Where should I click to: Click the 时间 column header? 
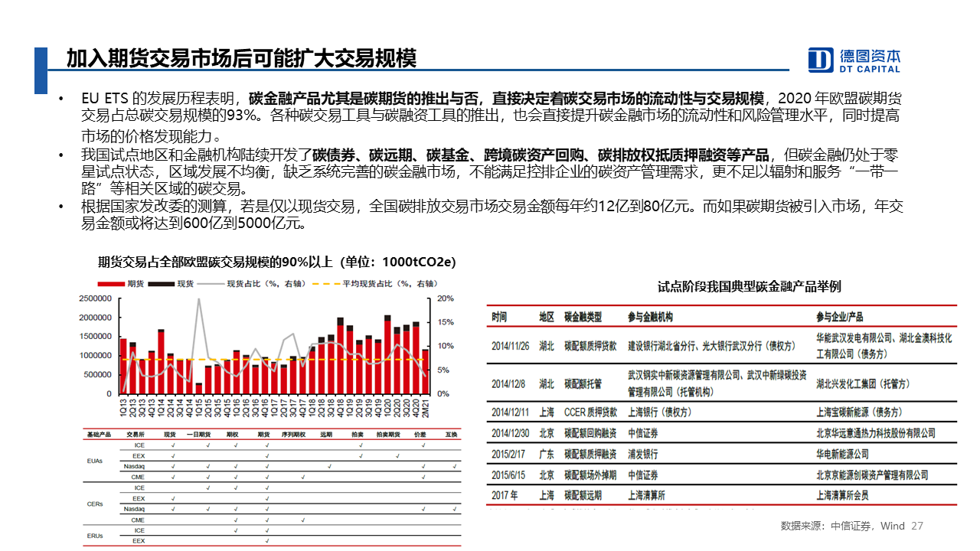pyautogui.click(x=499, y=317)
